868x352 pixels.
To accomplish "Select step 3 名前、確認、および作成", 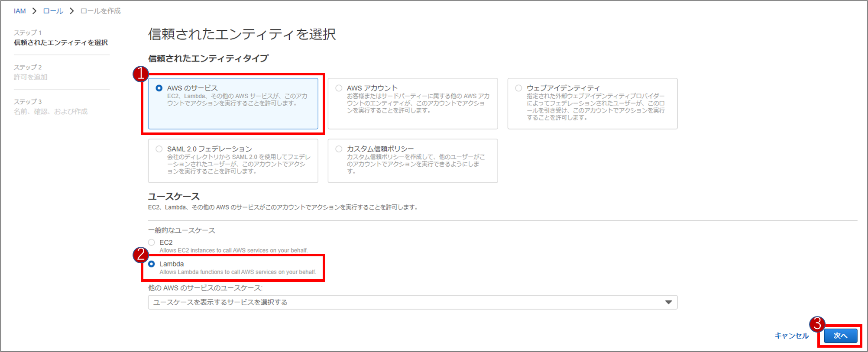I will tap(51, 112).
